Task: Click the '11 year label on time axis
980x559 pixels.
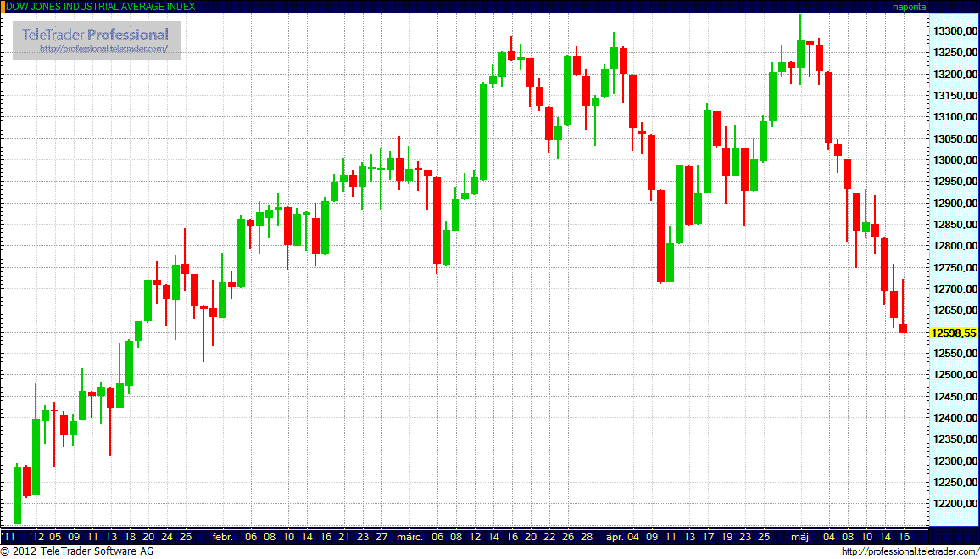Action: 8,537
